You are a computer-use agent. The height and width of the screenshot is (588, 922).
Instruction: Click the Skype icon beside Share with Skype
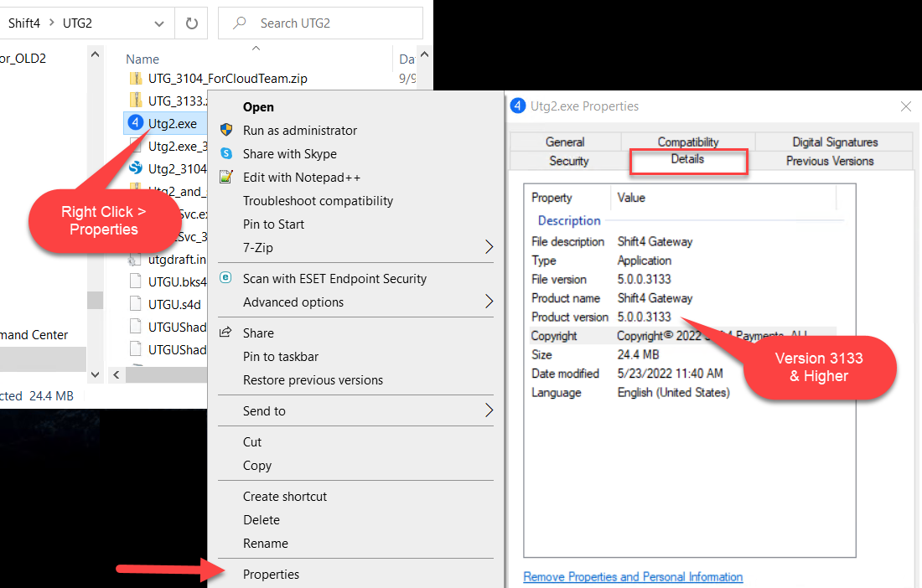[x=225, y=153]
